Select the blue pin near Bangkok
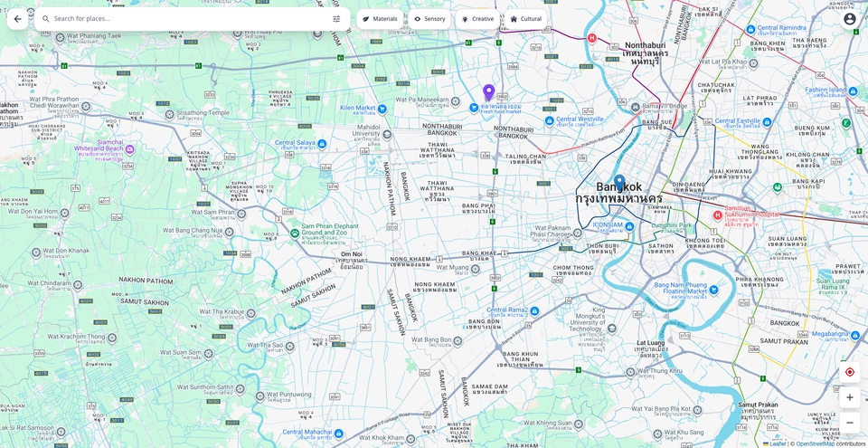The width and height of the screenshot is (868, 448). (619, 181)
